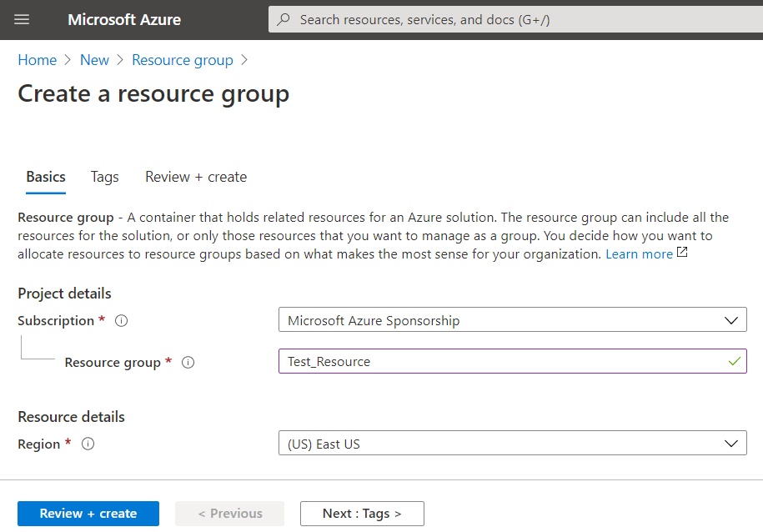Image resolution: width=763 pixels, height=532 pixels.
Task: Click the Resource group name field
Action: click(512, 361)
